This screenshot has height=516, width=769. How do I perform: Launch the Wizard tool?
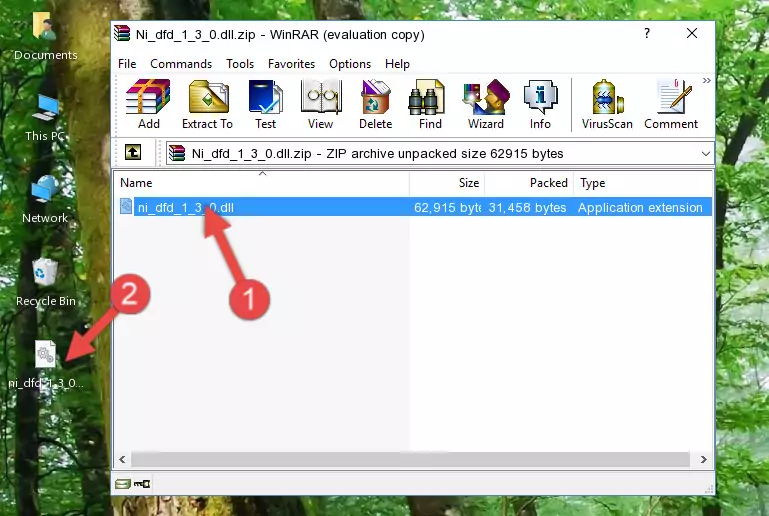[x=486, y=104]
